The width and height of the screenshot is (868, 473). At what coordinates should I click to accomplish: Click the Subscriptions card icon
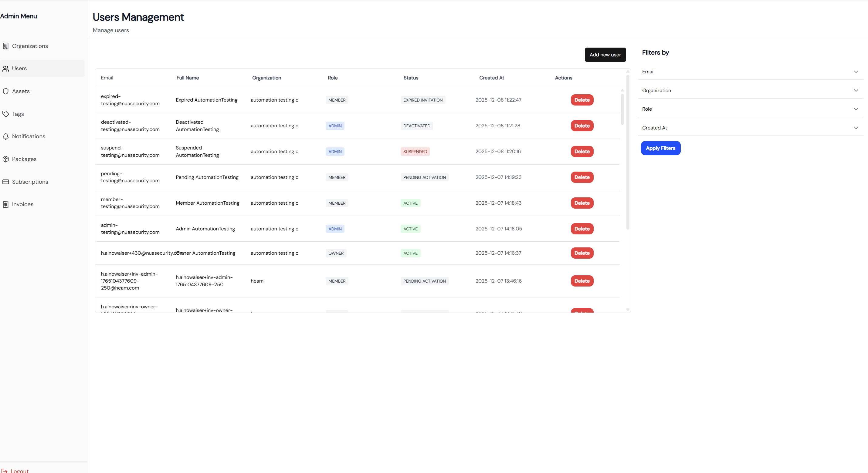(6, 182)
